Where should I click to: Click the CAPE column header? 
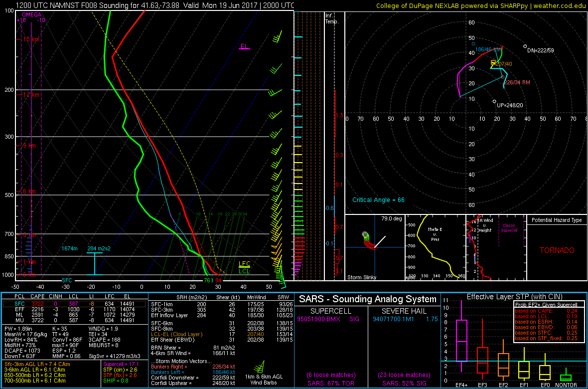point(37,297)
